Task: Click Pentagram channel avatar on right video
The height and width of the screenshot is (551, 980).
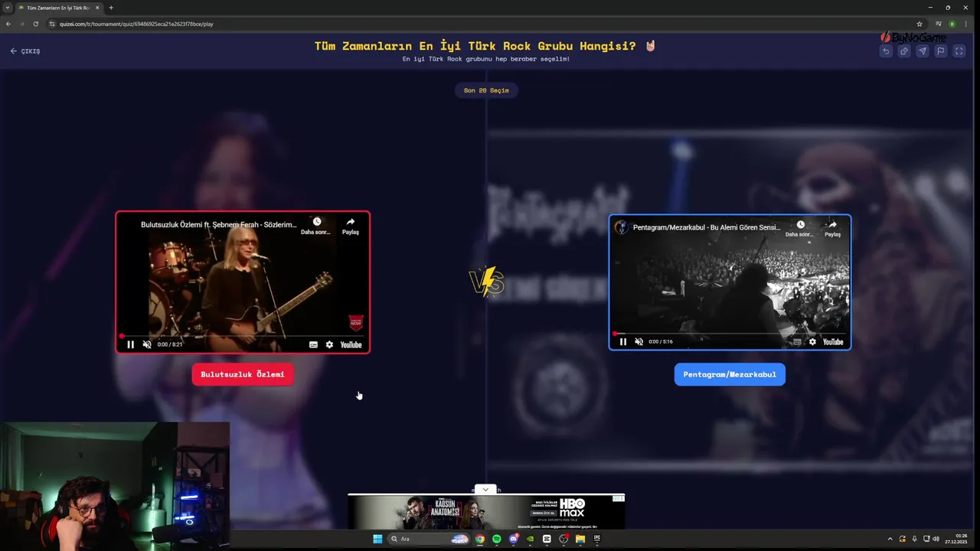Action: click(622, 227)
